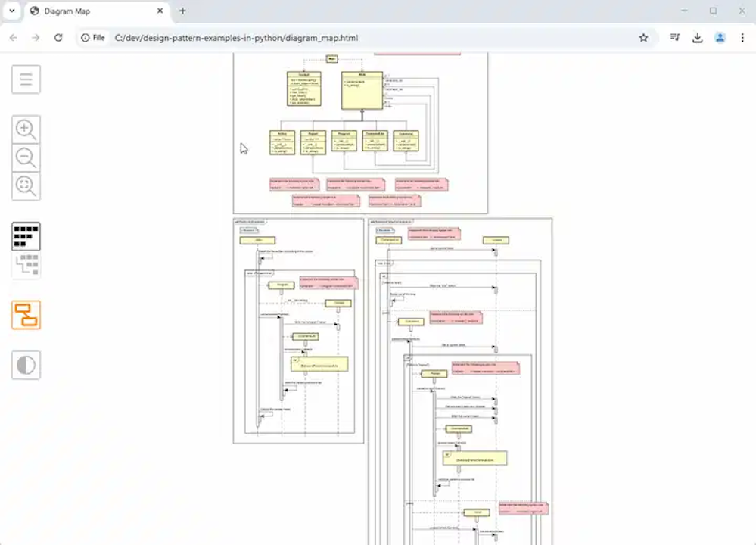756x545 pixels.
Task: Click the top-right lifeline box in right sequence diagram
Action: pyautogui.click(x=496, y=240)
